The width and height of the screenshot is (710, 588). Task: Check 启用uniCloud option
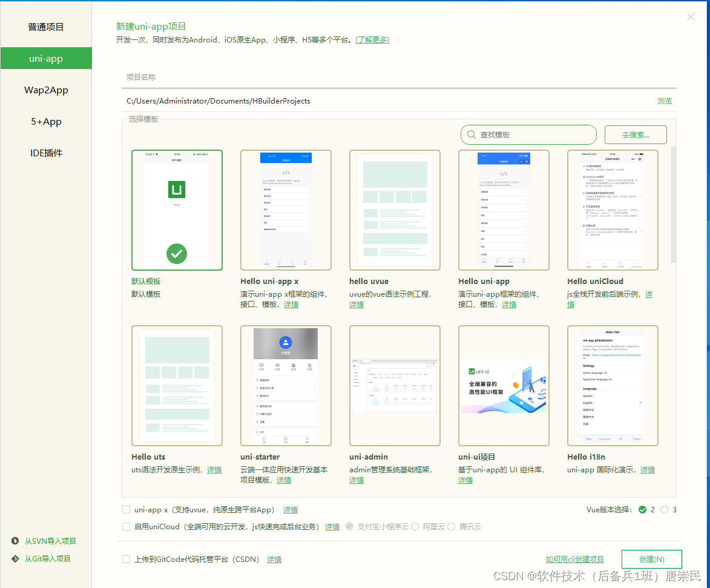click(127, 527)
